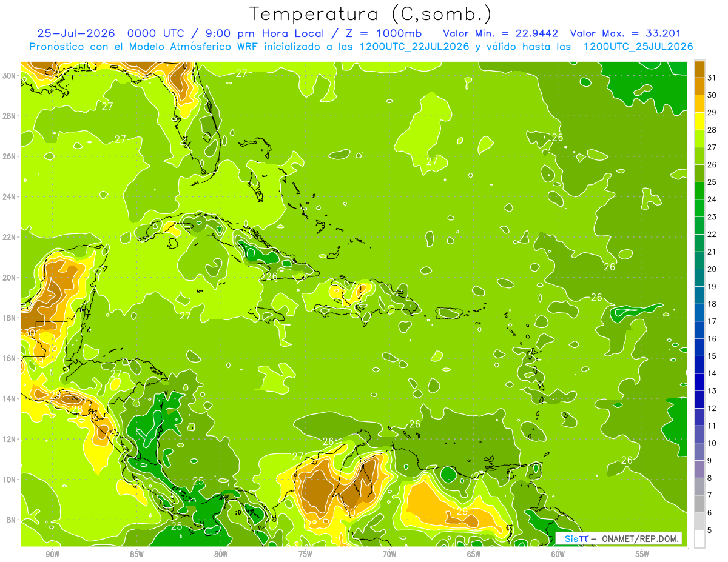Click the '10N' latitude axis label
728x562 pixels.
(10, 479)
